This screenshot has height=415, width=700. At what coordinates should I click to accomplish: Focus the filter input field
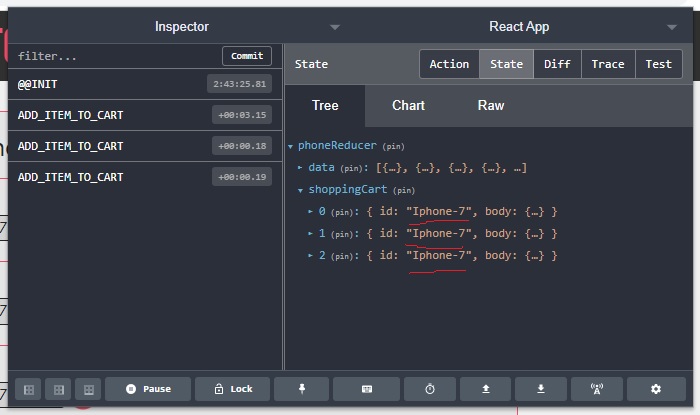click(116, 56)
